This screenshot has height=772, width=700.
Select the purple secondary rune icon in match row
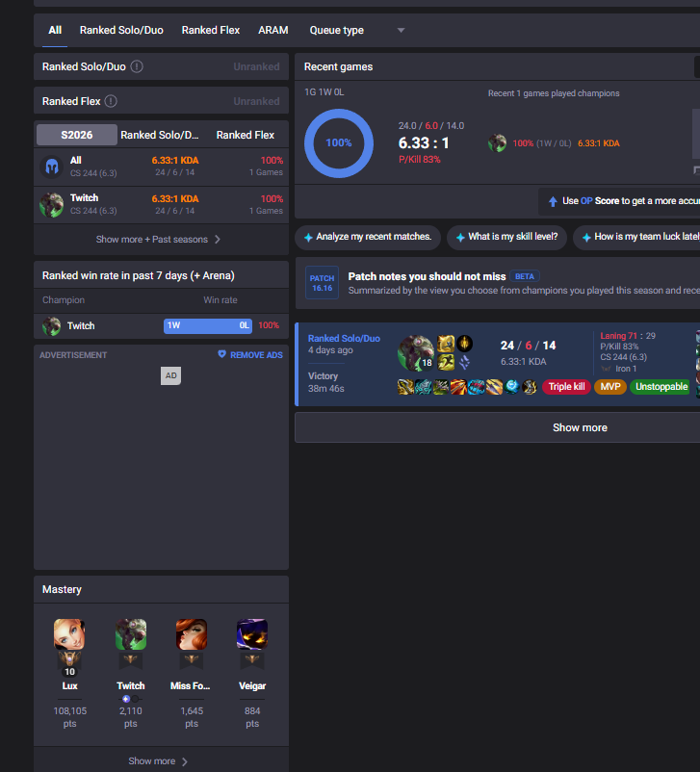point(464,362)
